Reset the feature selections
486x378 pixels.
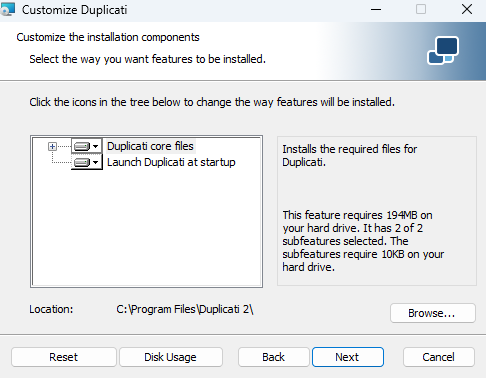tap(64, 357)
